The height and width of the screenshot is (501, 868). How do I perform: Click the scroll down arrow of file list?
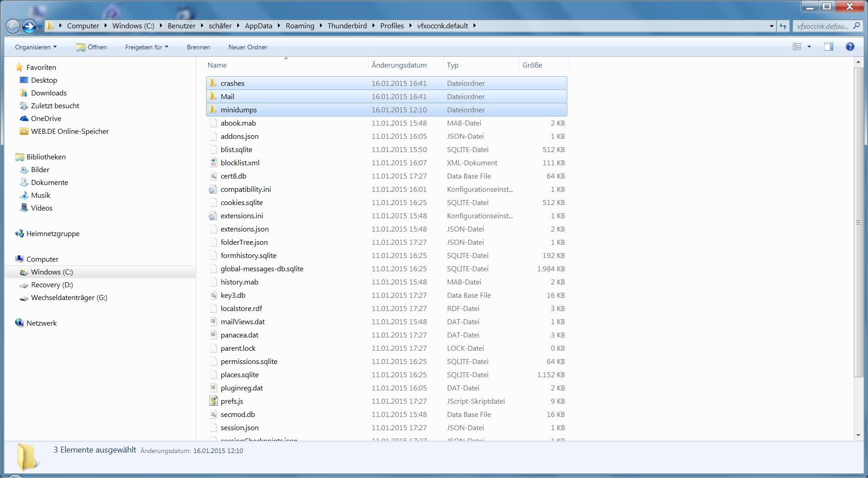(858, 435)
